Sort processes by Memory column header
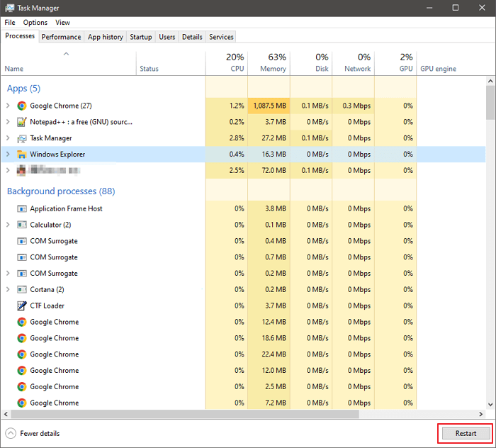Image resolution: width=496 pixels, height=448 pixels. (x=273, y=69)
